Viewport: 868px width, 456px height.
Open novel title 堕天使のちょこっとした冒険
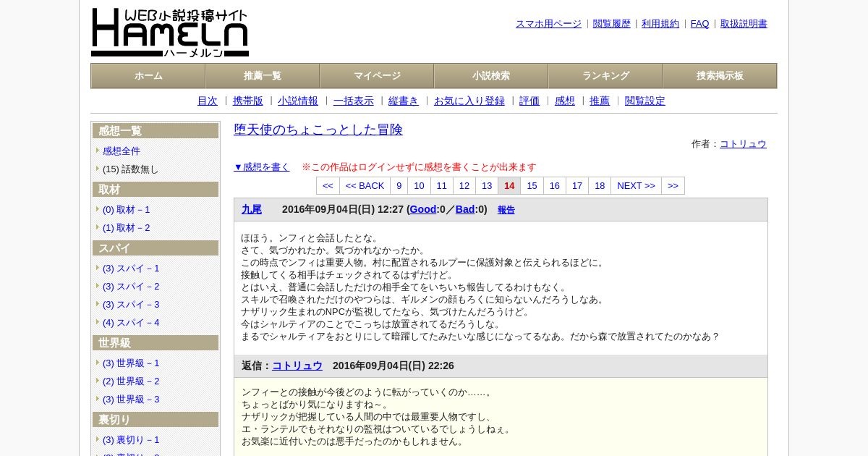318,130
